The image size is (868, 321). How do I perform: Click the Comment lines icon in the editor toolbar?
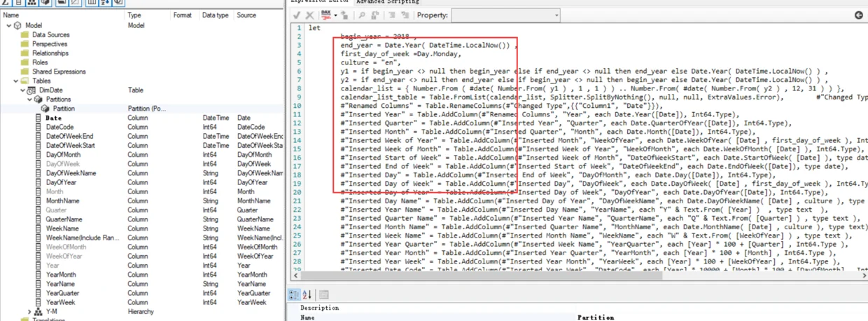pos(392,15)
